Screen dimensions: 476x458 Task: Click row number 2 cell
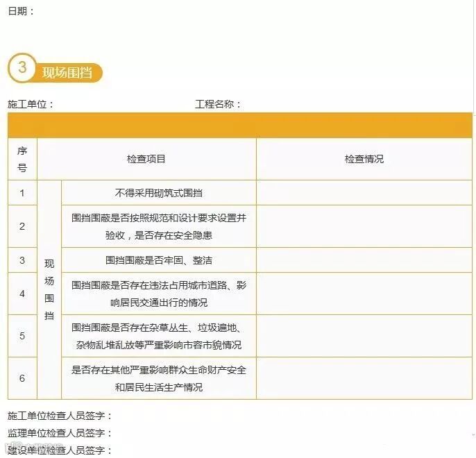point(22,226)
